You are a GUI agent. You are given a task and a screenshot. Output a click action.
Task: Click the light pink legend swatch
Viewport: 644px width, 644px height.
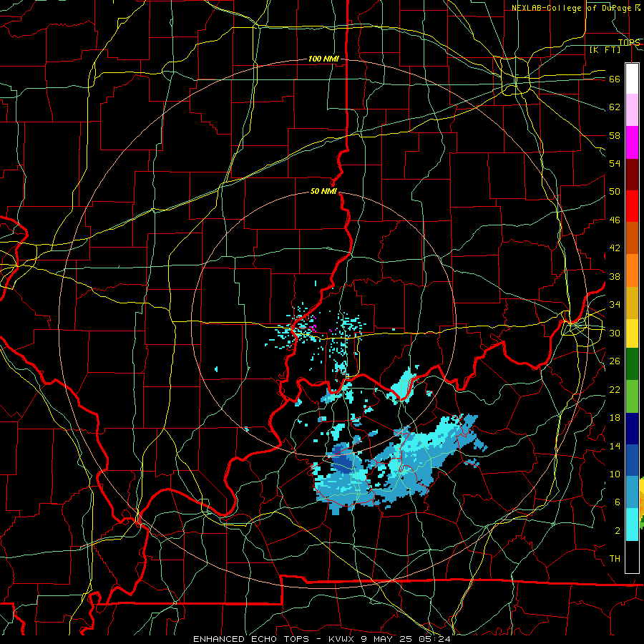(632, 109)
